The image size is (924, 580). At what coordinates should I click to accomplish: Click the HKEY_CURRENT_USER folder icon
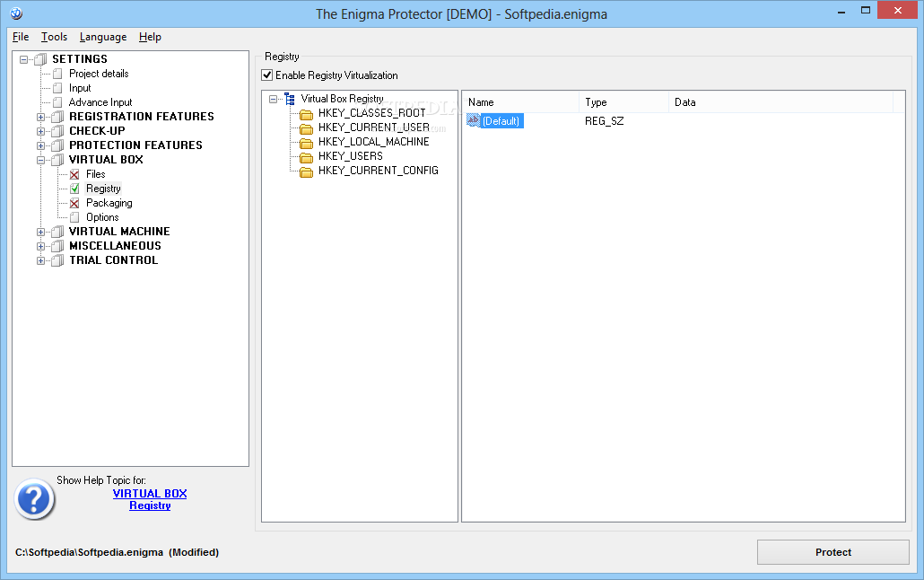pos(306,128)
